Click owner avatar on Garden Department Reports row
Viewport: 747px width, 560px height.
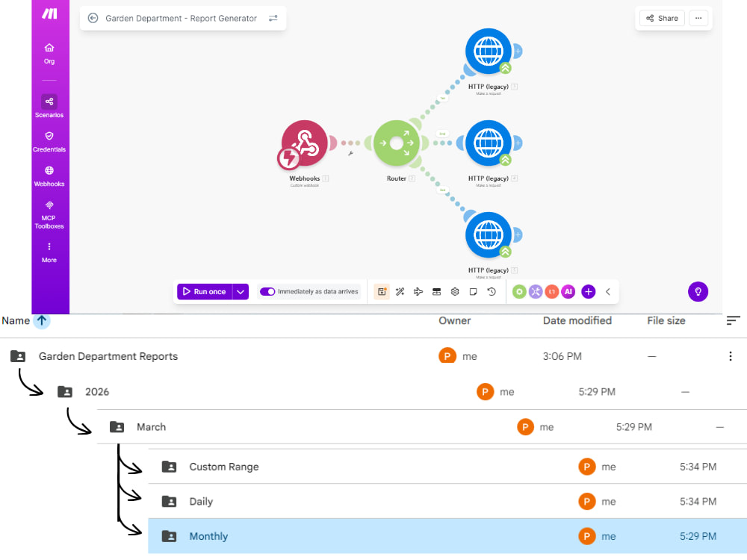tap(447, 355)
